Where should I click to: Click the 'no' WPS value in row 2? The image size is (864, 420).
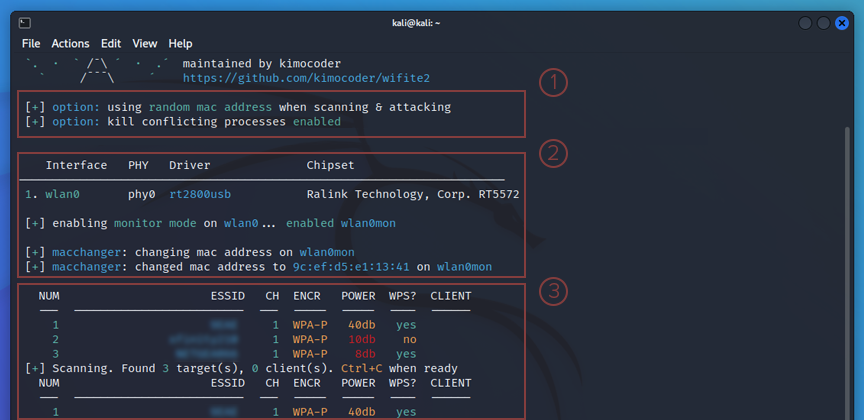[409, 339]
